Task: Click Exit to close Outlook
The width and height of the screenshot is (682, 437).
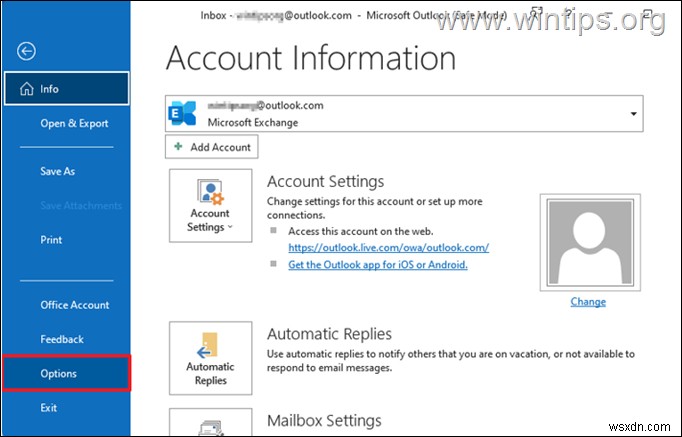Action: [48, 408]
